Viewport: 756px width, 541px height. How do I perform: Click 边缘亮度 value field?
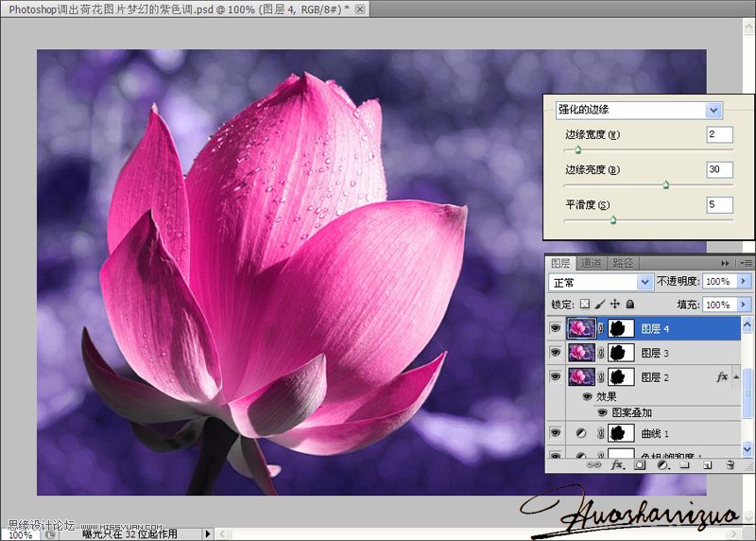[x=719, y=169]
